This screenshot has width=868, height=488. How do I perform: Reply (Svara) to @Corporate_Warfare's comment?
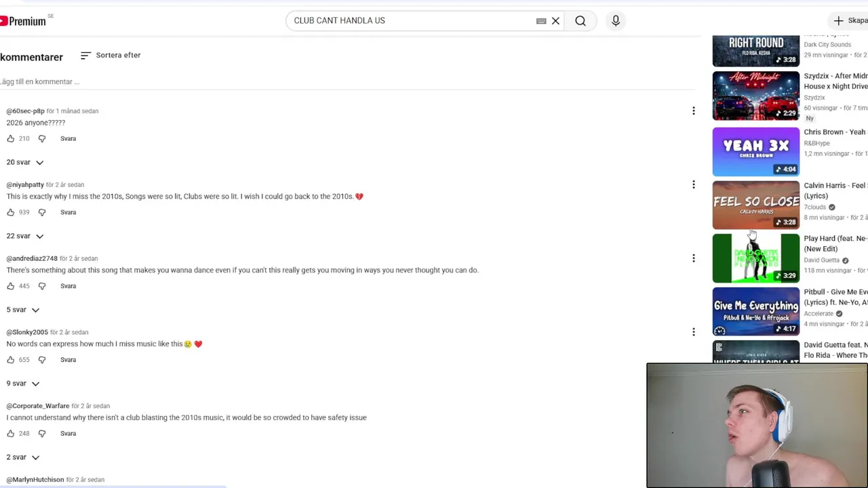click(x=68, y=434)
